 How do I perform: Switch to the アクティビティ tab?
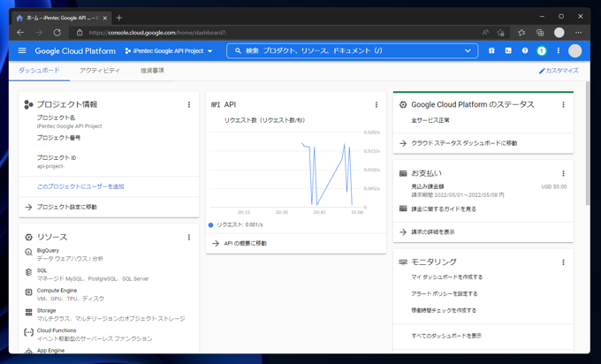(100, 71)
